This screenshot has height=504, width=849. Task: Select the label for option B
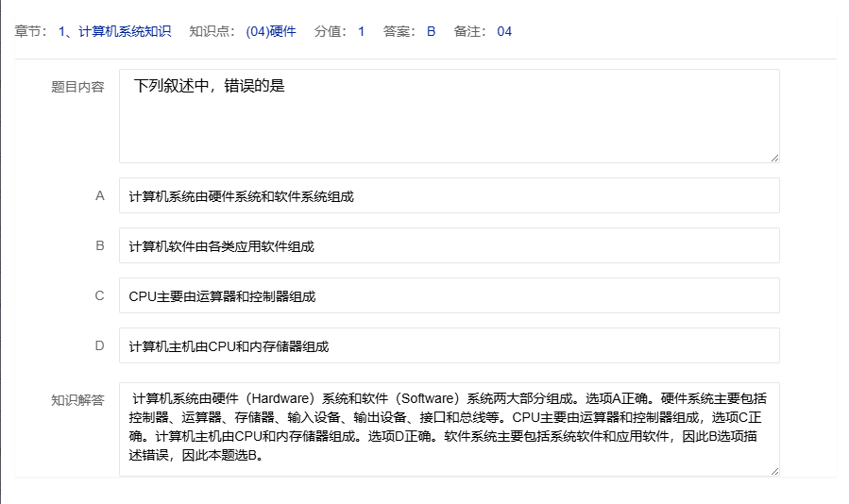click(x=99, y=246)
